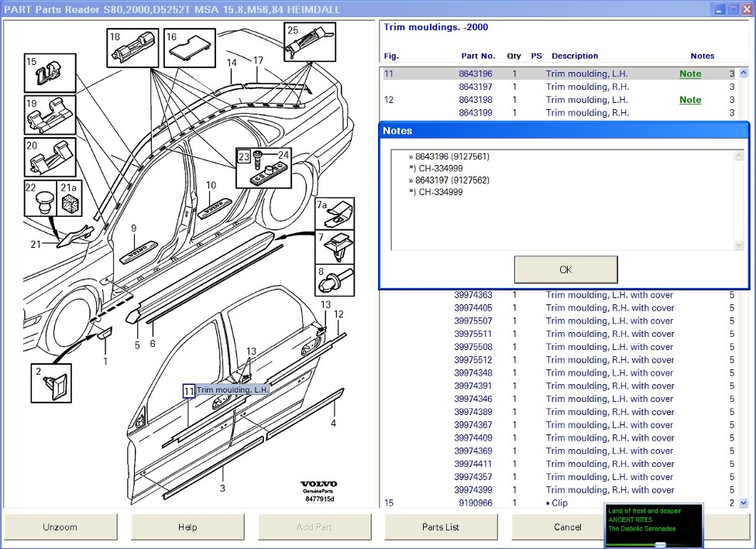Open Note link for part 8643196
The height and width of the screenshot is (549, 756).
pyautogui.click(x=689, y=74)
